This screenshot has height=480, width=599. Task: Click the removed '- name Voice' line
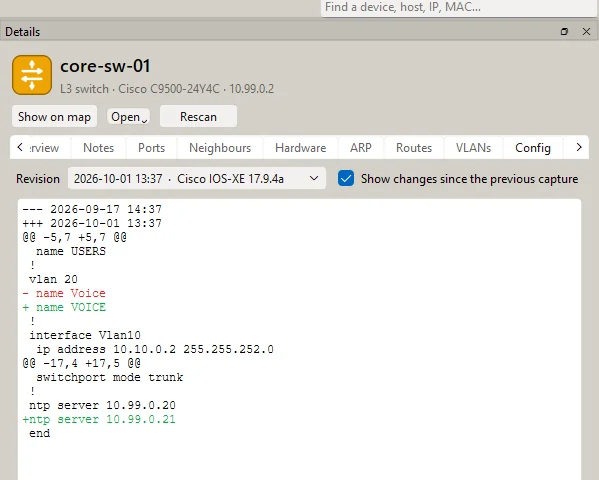(x=64, y=294)
